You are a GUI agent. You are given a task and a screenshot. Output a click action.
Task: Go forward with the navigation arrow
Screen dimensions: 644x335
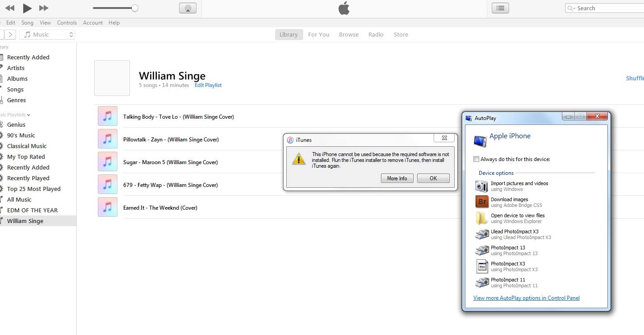tap(11, 34)
